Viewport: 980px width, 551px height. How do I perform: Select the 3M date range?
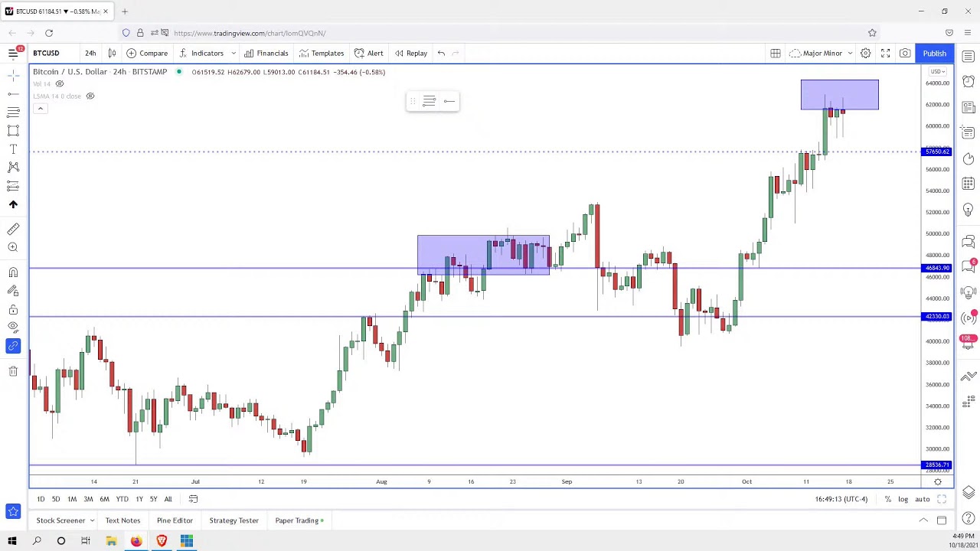tap(88, 499)
